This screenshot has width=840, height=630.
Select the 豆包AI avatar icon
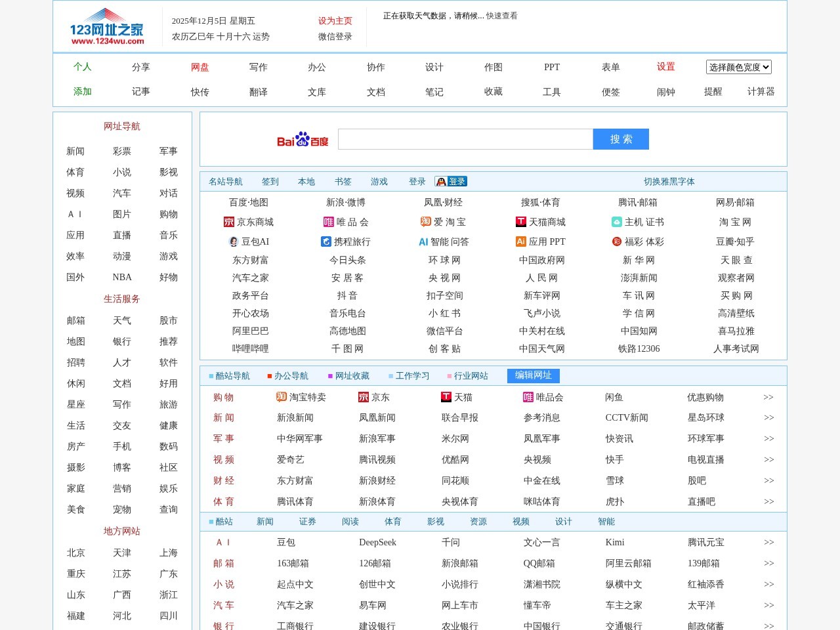click(x=234, y=241)
